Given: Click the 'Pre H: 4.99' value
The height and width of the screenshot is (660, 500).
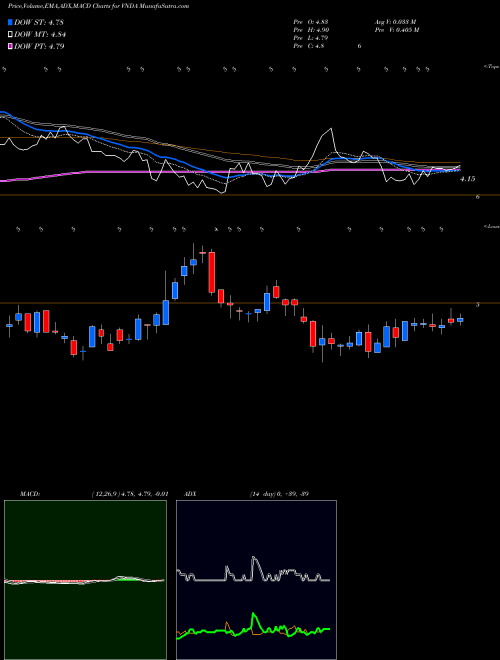Looking at the screenshot, I should point(311,30).
